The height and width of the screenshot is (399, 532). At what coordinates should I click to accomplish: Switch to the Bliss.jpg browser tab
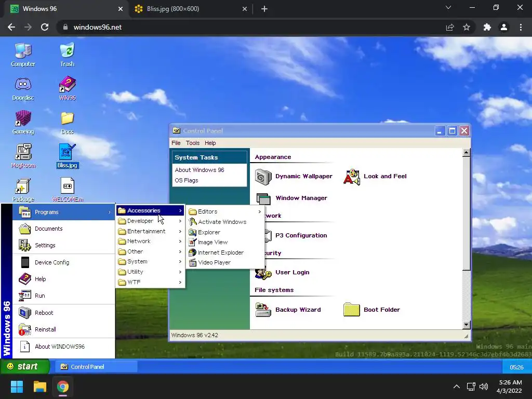pyautogui.click(x=190, y=9)
